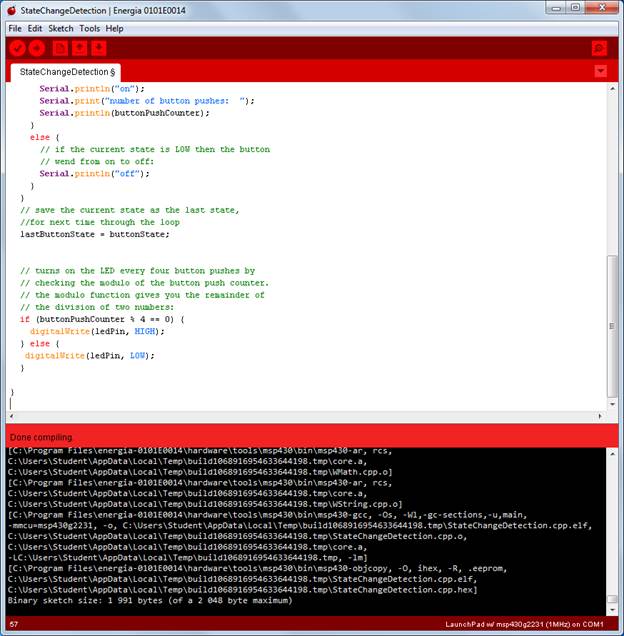
Task: Click the Upload arrow toolbar button
Action: point(37,48)
